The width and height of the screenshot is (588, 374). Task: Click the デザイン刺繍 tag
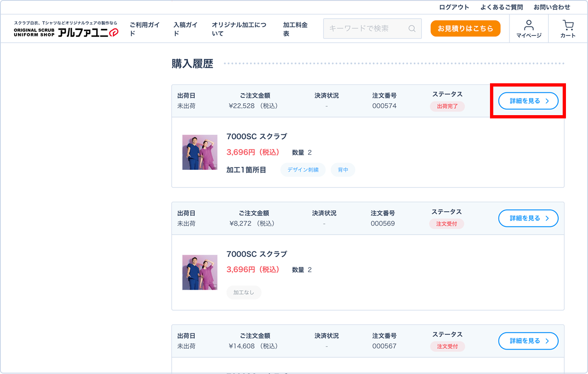tap(303, 170)
